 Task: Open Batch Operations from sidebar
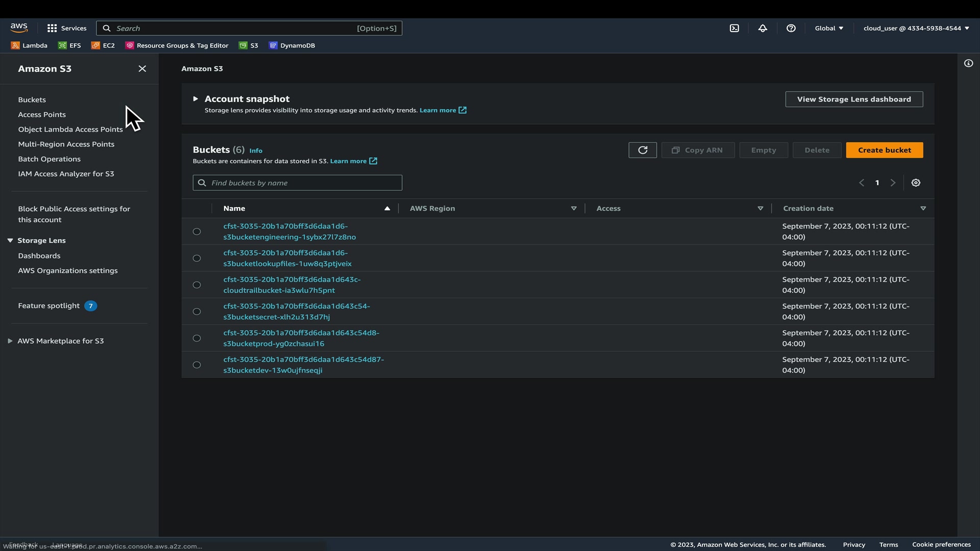pyautogui.click(x=49, y=159)
